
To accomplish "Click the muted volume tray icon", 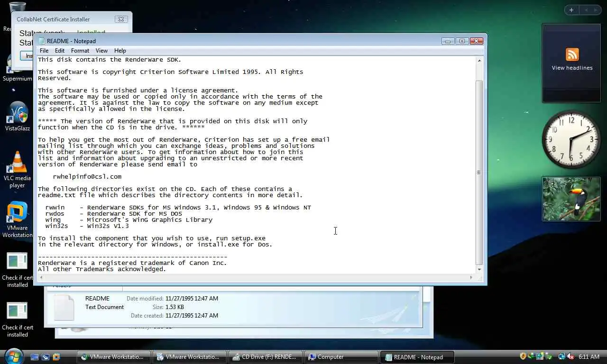I will pos(570,356).
